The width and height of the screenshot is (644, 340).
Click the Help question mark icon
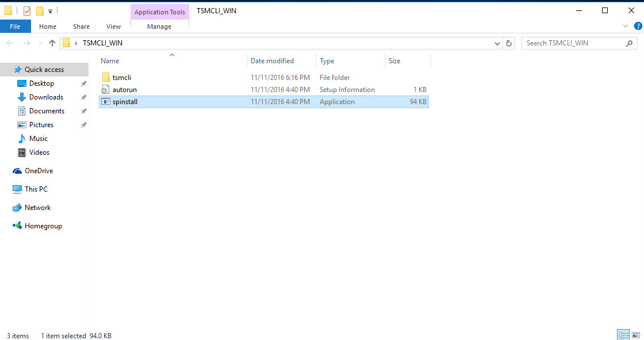638,26
